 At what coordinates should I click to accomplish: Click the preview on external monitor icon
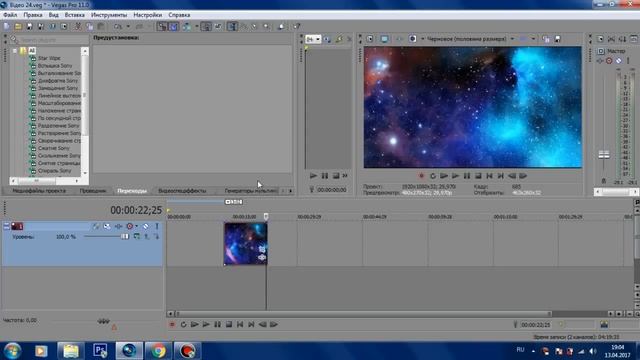[384, 39]
